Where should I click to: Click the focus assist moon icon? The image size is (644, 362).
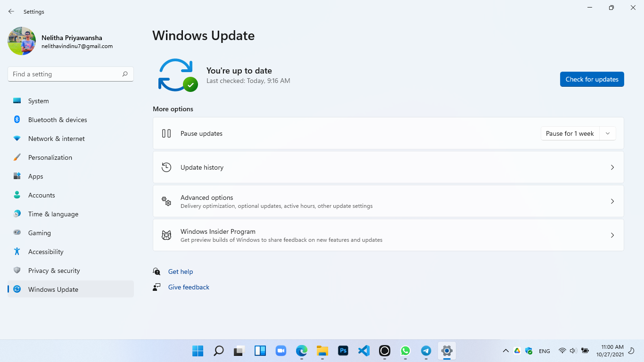(x=632, y=351)
